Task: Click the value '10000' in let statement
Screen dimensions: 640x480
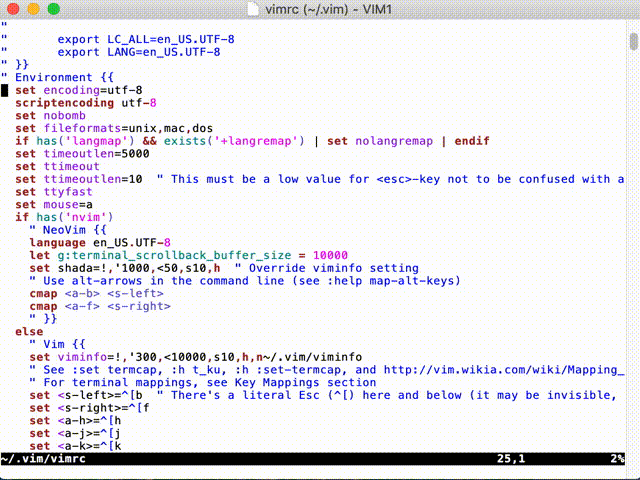Action: pos(330,255)
